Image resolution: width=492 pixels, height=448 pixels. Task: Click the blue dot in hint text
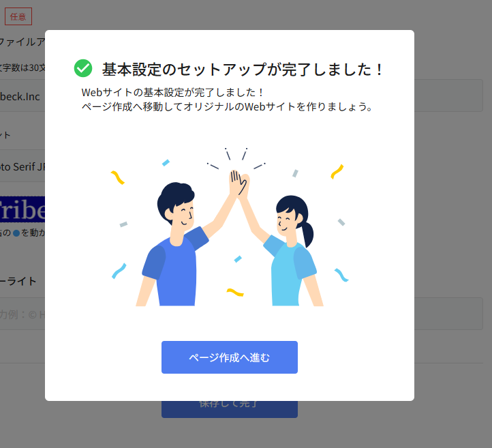pos(16,233)
